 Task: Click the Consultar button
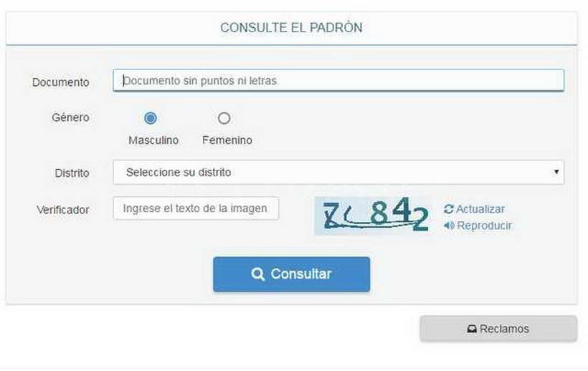pyautogui.click(x=291, y=274)
